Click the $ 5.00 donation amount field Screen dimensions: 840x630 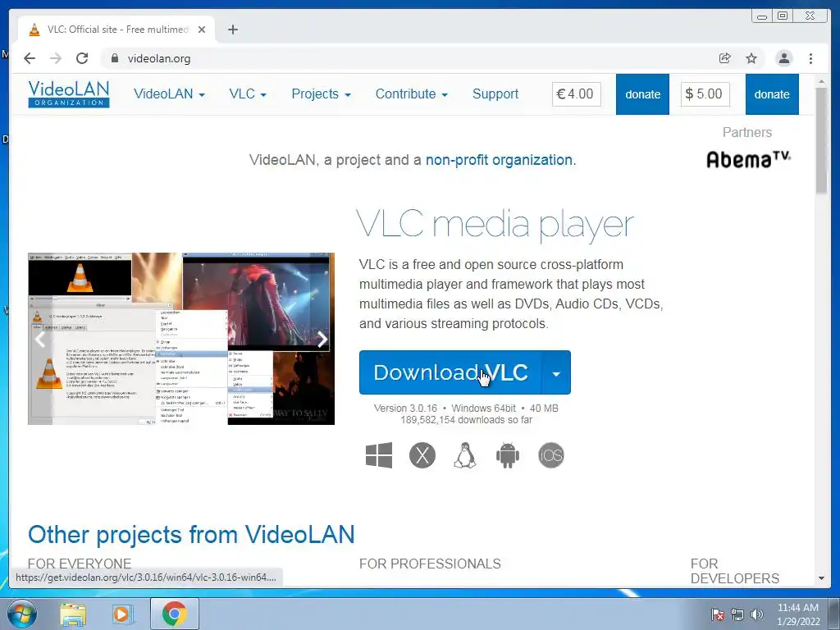pos(705,94)
